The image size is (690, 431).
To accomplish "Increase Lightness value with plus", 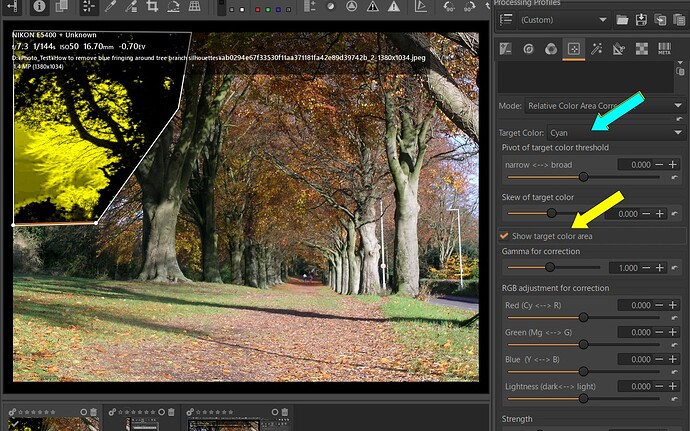I will tap(672, 387).
